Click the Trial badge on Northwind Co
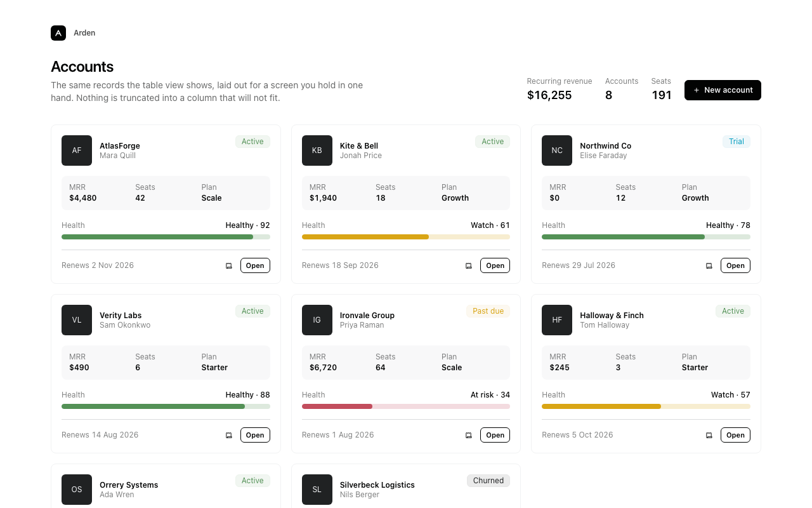 click(x=737, y=142)
